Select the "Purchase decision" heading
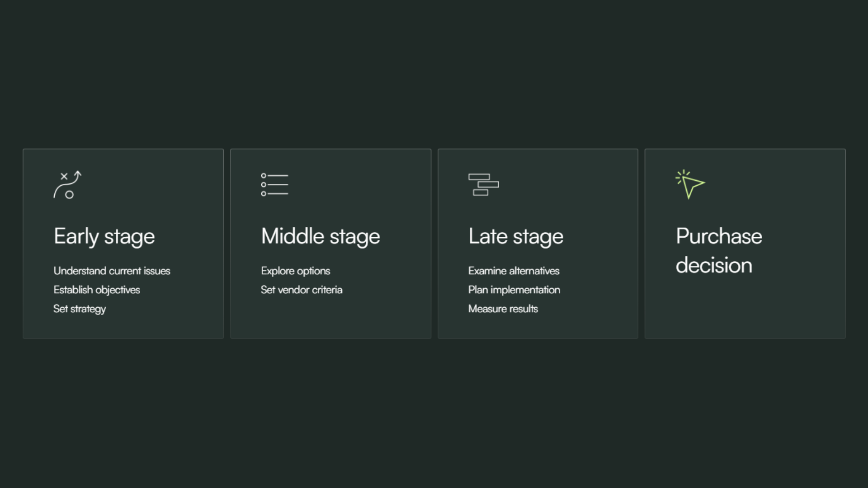This screenshot has height=488, width=868. [719, 251]
